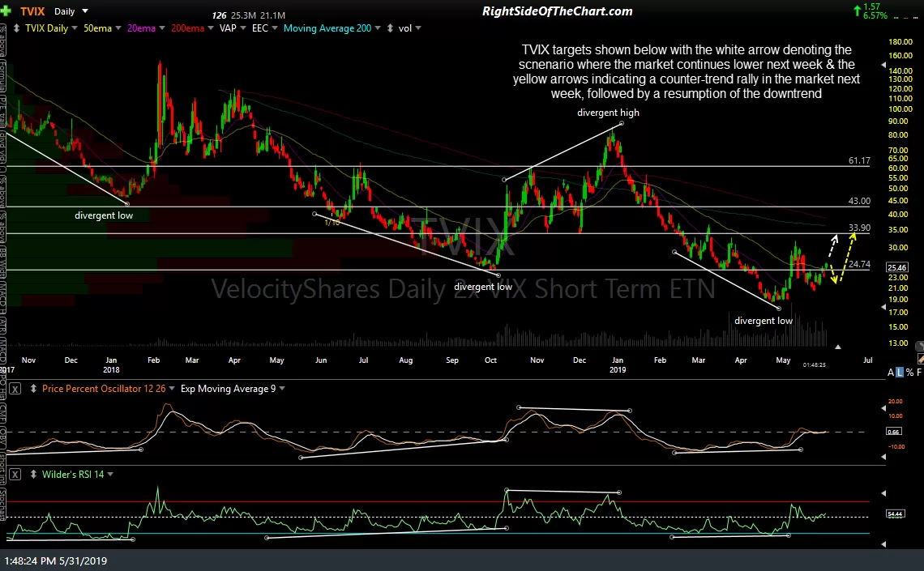This screenshot has width=924, height=571.
Task: Open the Daily timeframe dropdown
Action: click(x=85, y=11)
